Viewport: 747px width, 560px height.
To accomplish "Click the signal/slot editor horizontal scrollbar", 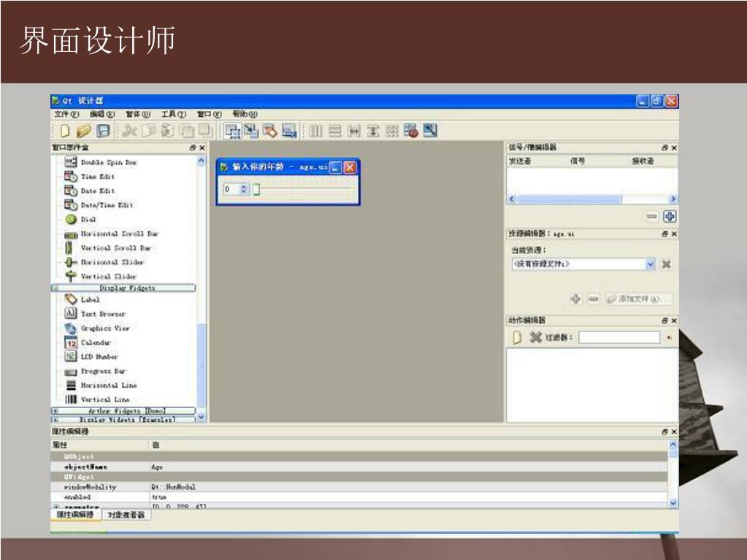I will tap(592, 199).
